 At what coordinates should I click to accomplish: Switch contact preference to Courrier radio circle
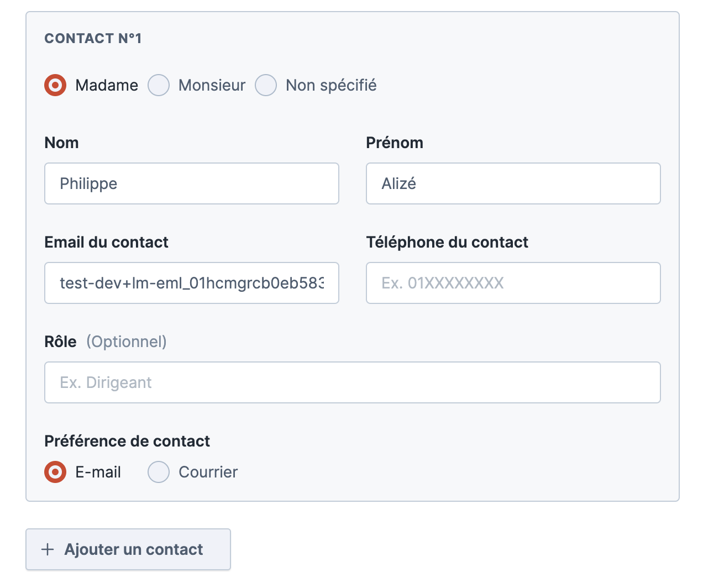point(159,472)
